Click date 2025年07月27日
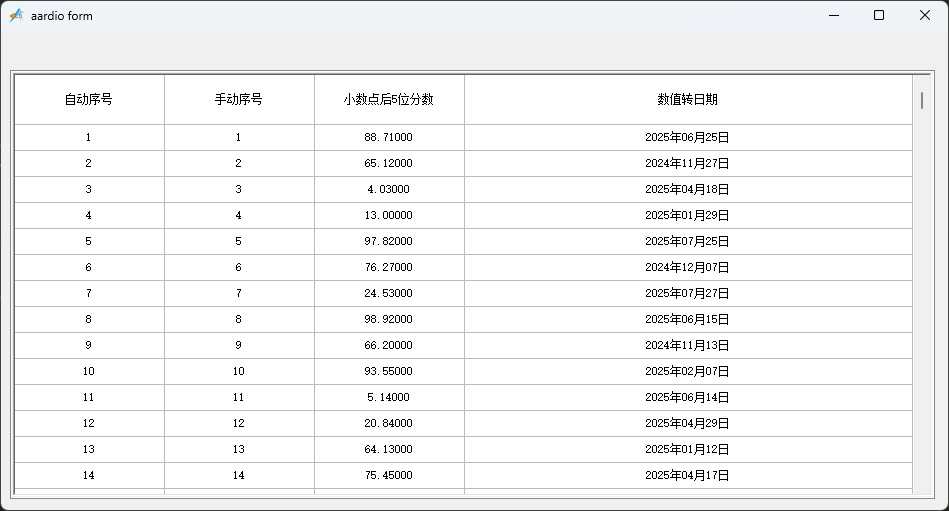 pos(688,294)
